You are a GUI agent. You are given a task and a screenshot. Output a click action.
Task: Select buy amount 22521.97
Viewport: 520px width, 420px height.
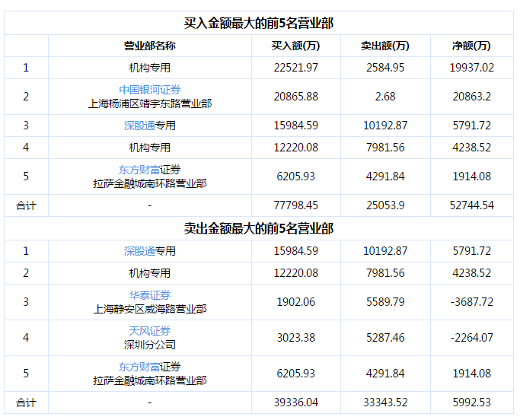296,68
